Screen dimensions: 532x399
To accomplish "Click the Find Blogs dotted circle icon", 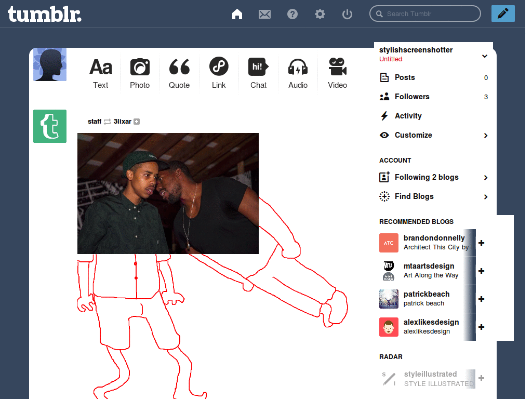I will click(384, 196).
